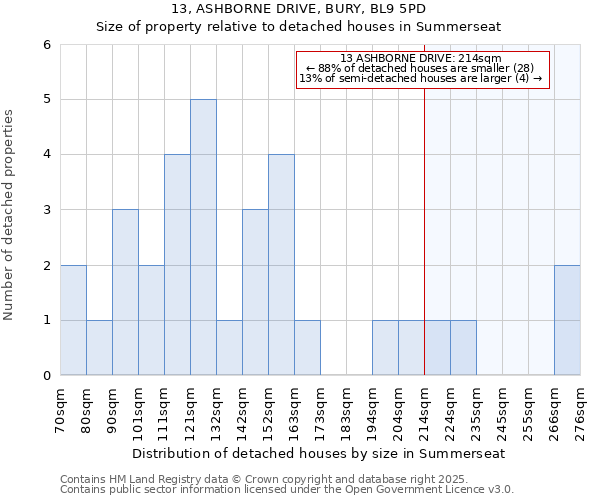Select the 90–101sqm bar with count 3
This screenshot has width=600, height=500.
(x=125, y=292)
